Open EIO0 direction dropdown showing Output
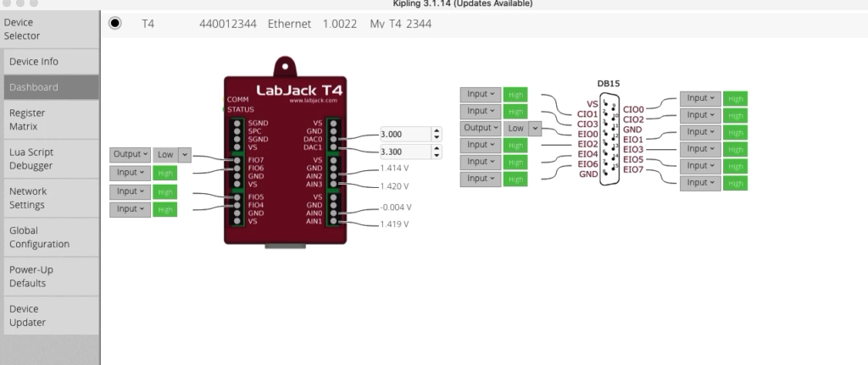Viewport: 868px width, 365px height. coord(481,129)
